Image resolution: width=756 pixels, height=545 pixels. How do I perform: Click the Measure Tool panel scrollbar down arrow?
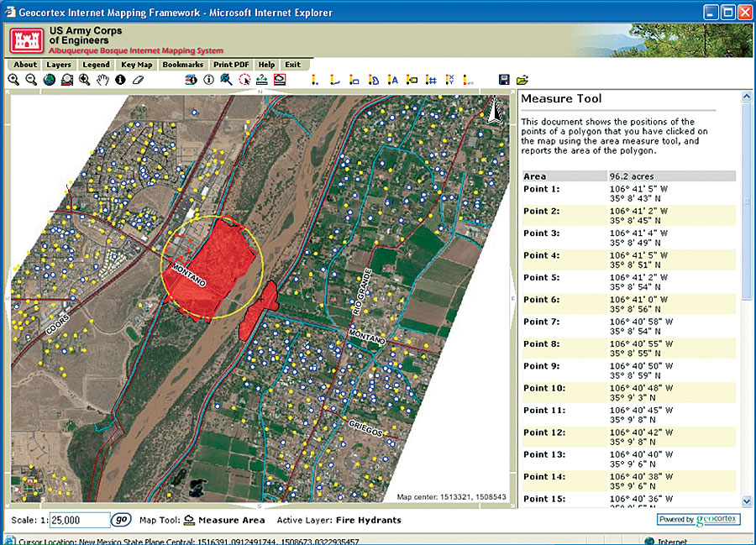point(747,500)
